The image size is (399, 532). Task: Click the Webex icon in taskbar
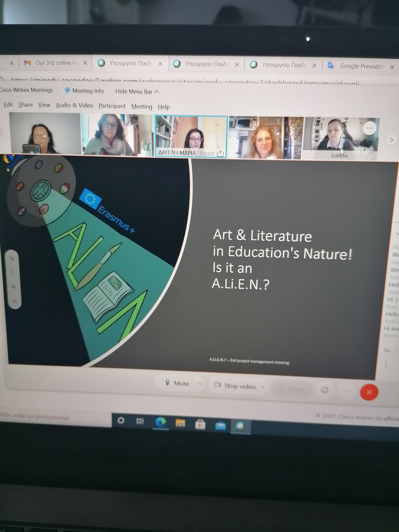point(240,426)
